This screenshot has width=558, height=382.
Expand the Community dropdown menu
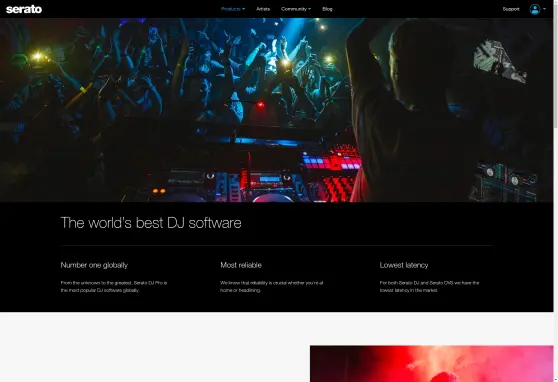click(296, 9)
